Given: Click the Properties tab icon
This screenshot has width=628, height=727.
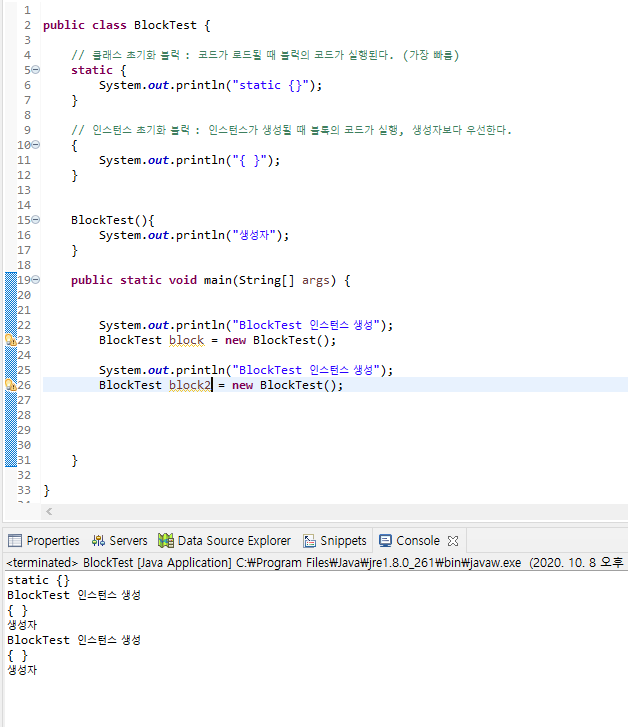Looking at the screenshot, I should [x=15, y=541].
